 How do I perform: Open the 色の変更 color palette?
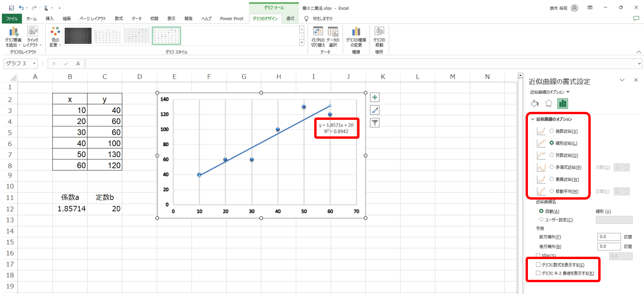coord(55,37)
